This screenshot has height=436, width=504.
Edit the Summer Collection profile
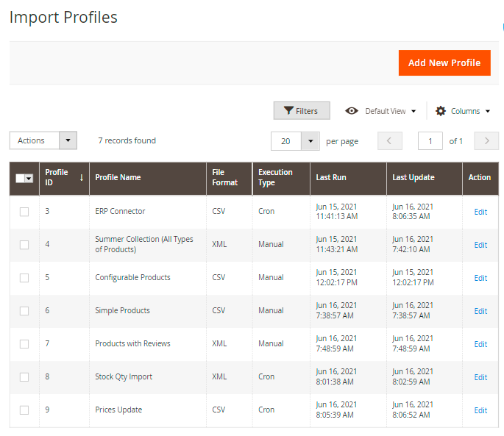480,245
